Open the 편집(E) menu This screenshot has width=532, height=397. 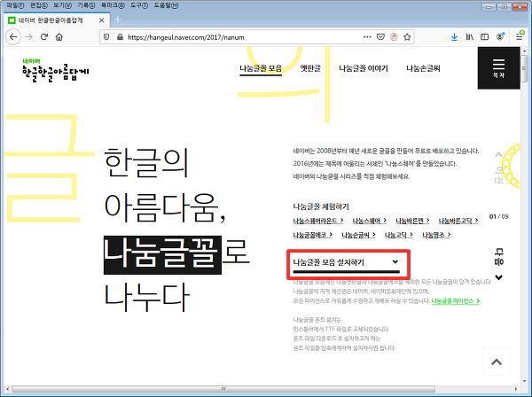point(39,5)
